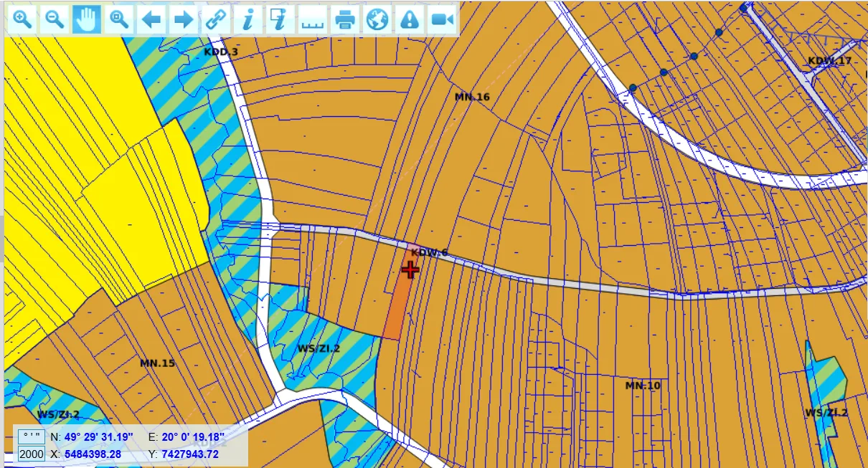Toggle the degrees-minutes-seconds coordinate format button
868x468 pixels.
(32, 436)
